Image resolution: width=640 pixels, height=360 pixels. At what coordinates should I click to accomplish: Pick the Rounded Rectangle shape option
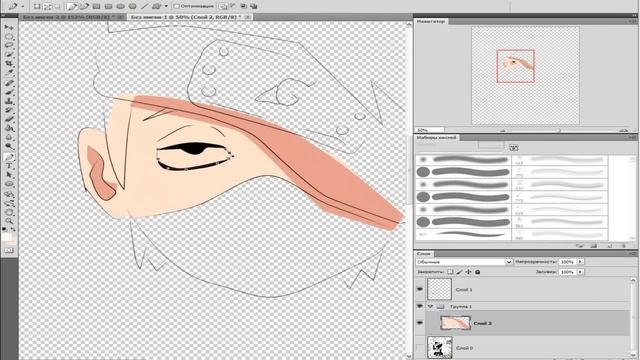(109, 6)
